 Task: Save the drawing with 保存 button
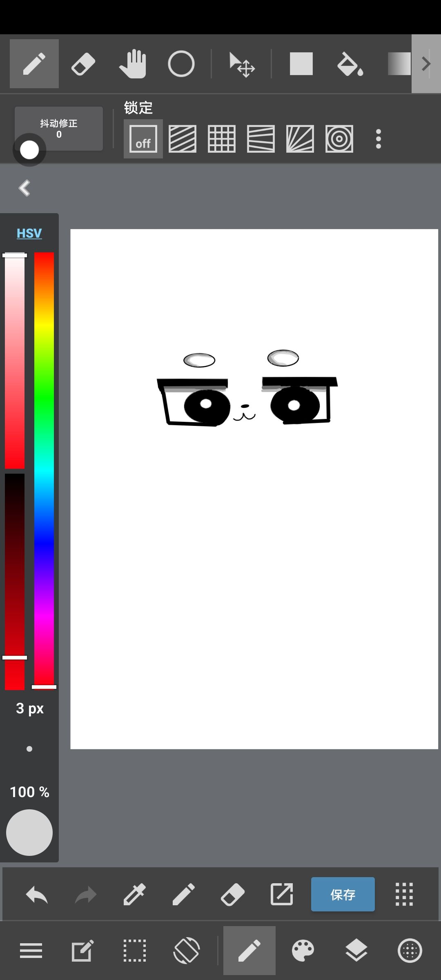[x=343, y=894]
